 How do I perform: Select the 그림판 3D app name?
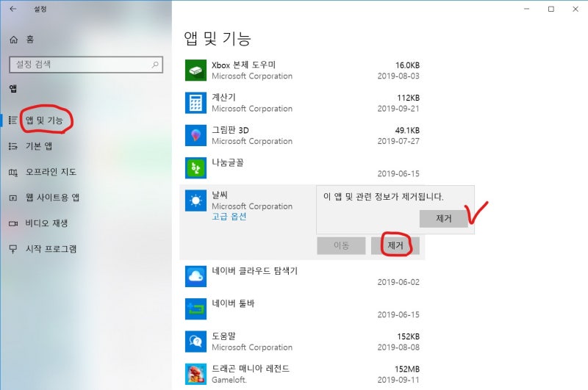pos(230,130)
